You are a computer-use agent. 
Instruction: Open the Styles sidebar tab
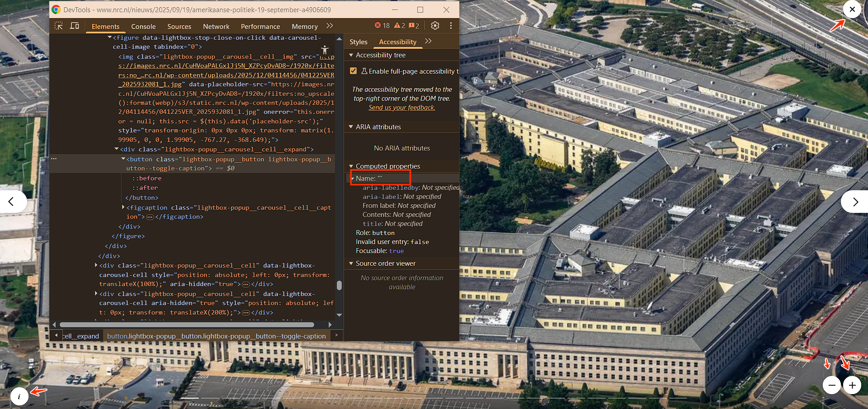point(358,42)
